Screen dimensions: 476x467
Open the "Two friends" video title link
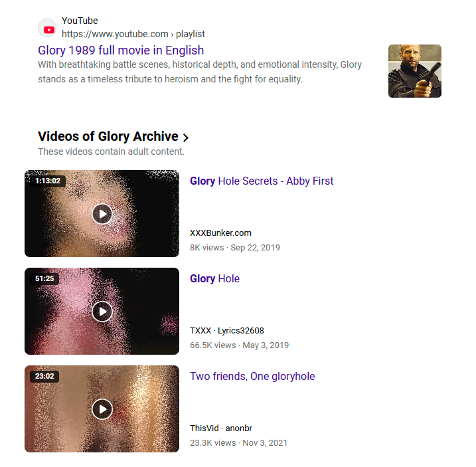pos(252,377)
